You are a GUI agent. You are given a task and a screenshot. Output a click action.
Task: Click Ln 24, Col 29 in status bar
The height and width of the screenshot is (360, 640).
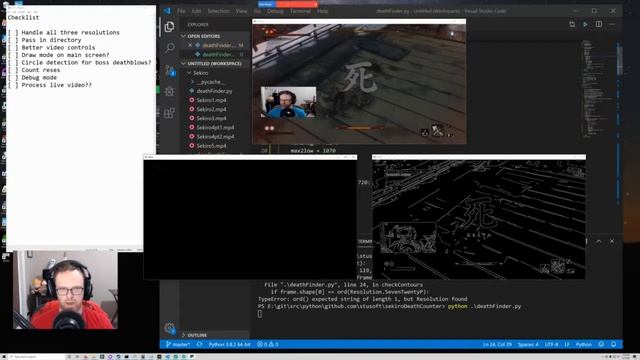click(x=497, y=344)
